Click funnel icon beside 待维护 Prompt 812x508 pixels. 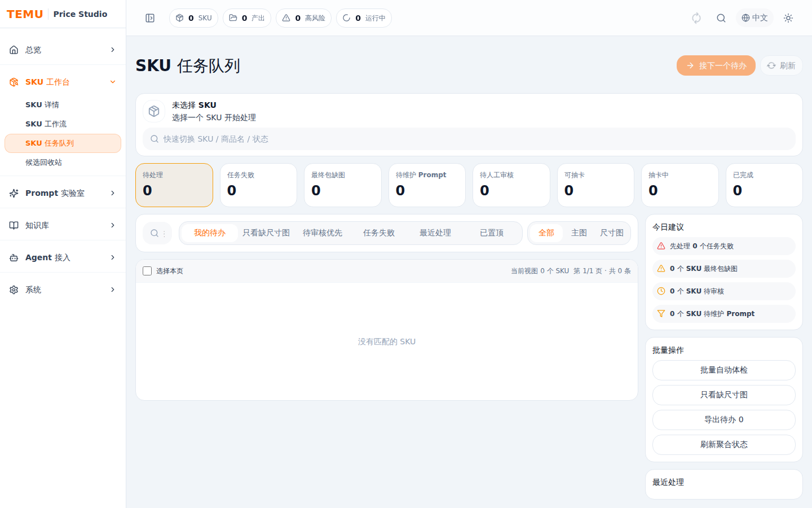pyautogui.click(x=661, y=314)
